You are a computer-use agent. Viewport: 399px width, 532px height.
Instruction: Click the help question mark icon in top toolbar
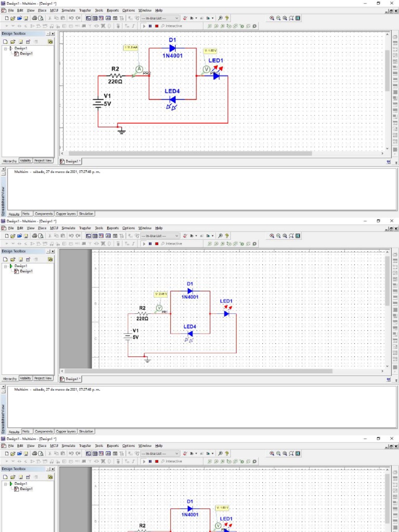(x=227, y=18)
